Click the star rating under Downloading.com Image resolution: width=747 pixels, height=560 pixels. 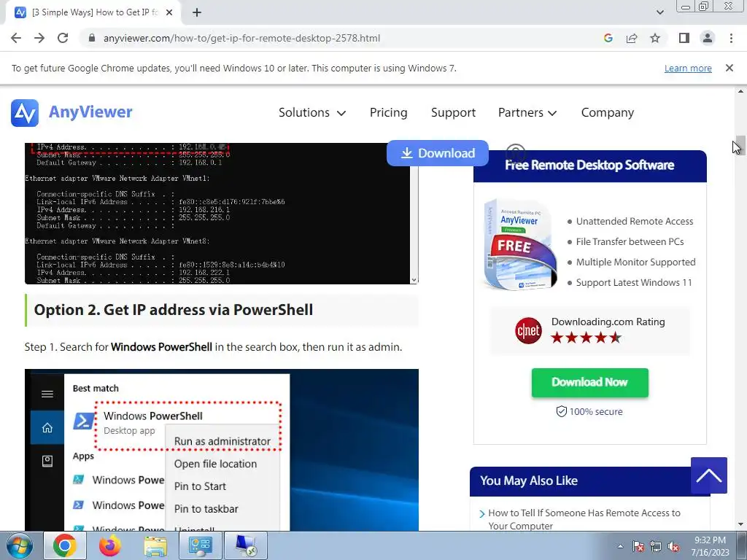586,338
